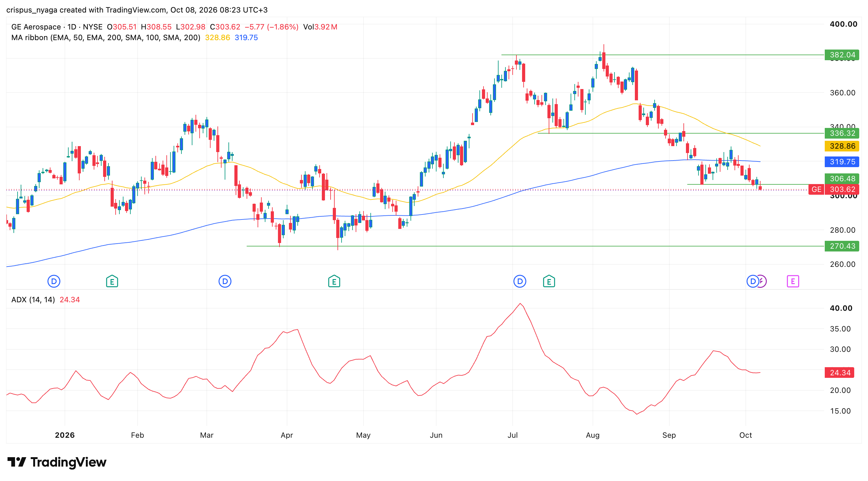Select the 270.43 green price level label
Screen dimensions: 868x481
coord(842,246)
